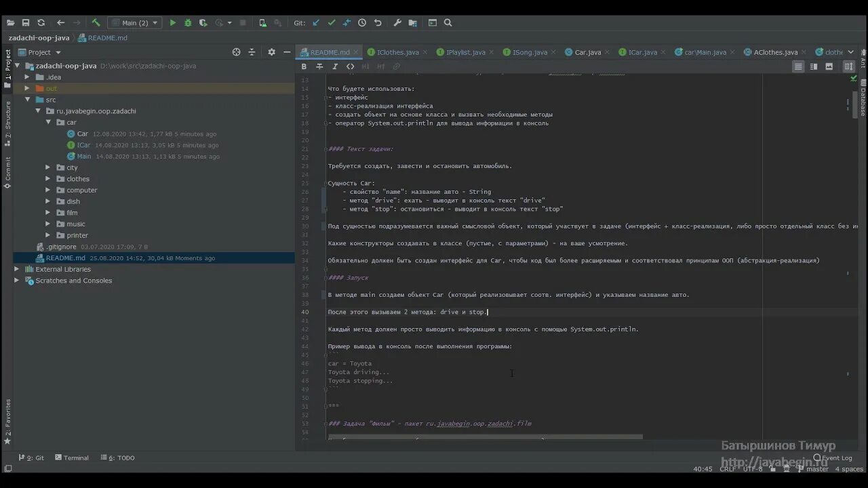Collapse the src folder
Image resolution: width=868 pixels, height=488 pixels.
[28, 100]
